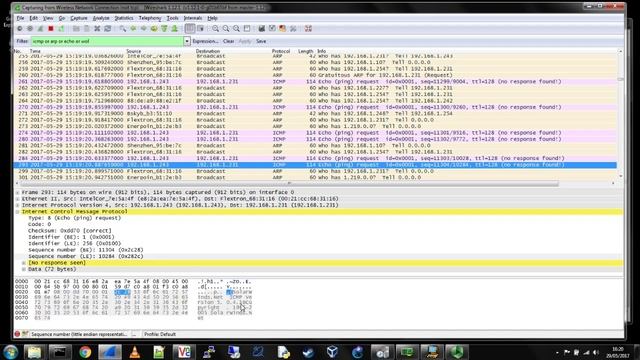Expand the Data (72 bytes) node
Viewport: 640px width, 360px height.
[24, 269]
